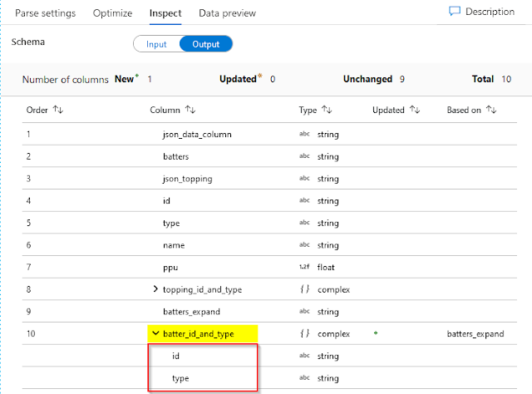This screenshot has height=394, width=532.
Task: Sort by the Order column arrows
Action: 57,110
